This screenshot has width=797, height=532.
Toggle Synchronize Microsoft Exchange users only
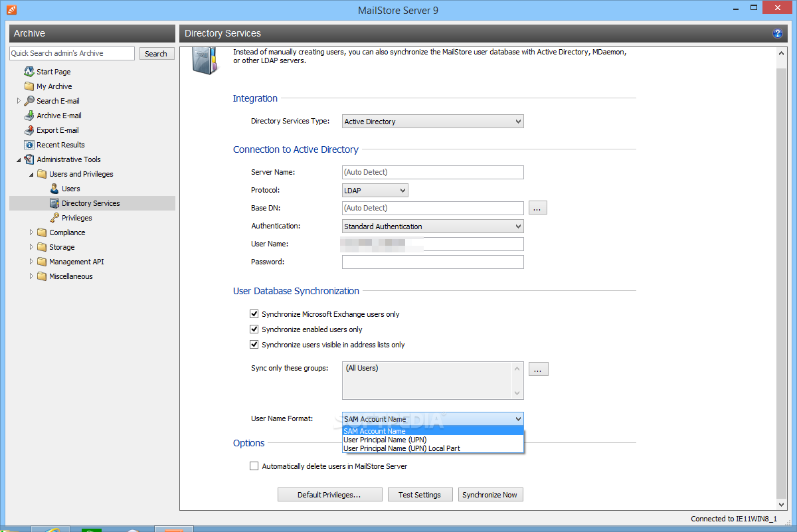(x=254, y=314)
